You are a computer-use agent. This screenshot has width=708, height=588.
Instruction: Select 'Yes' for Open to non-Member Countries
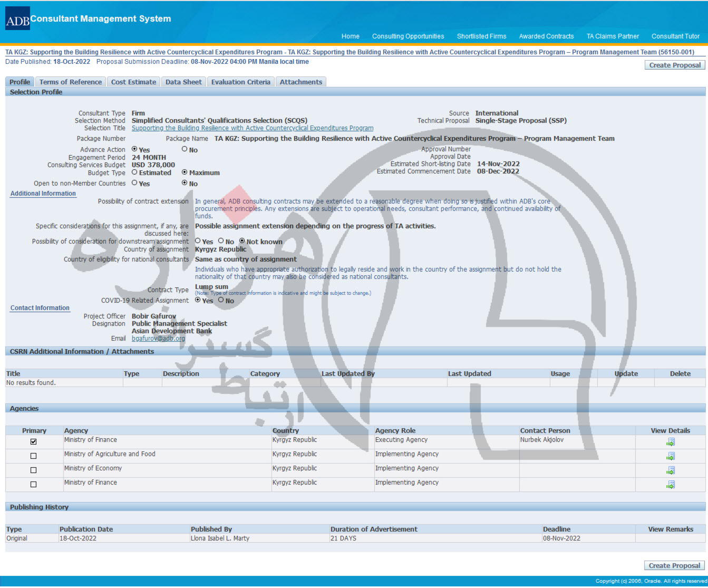pos(134,183)
